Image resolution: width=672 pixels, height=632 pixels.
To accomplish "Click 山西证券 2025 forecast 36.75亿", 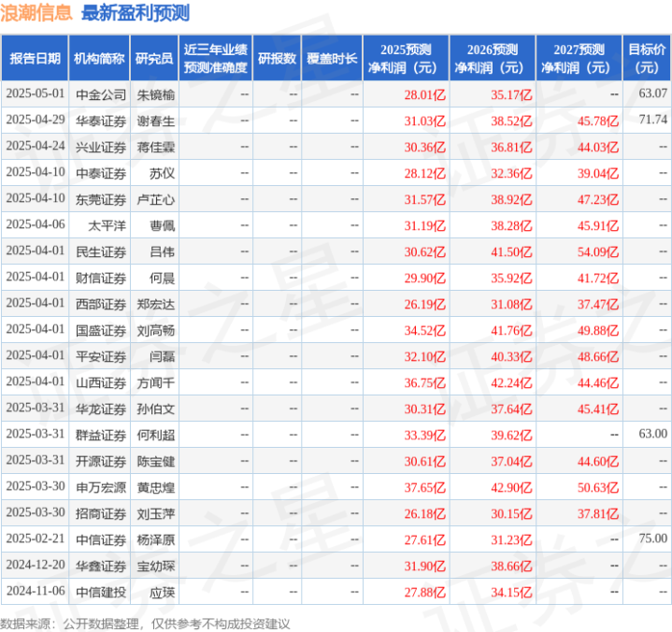I will pyautogui.click(x=424, y=383).
